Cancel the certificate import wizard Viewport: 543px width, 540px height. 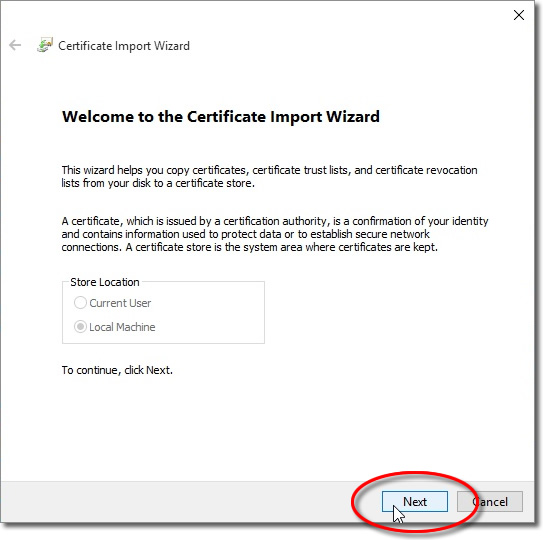[490, 501]
